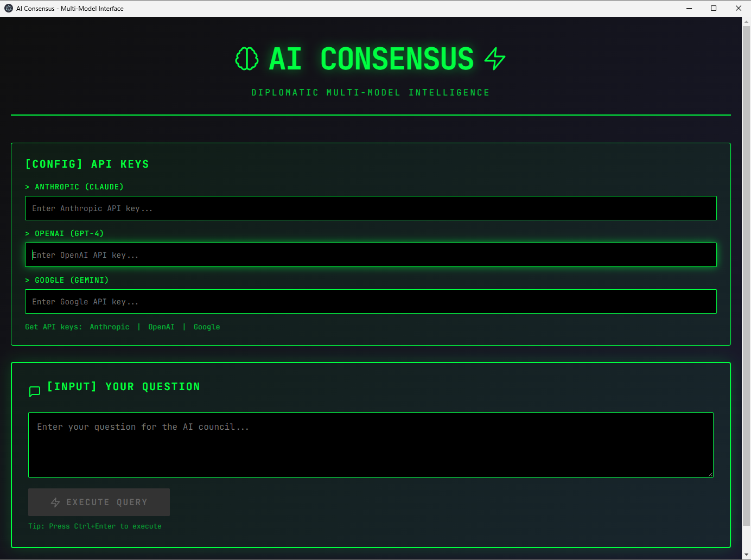Click the Ctrl+Enter tip text below the button

94,526
